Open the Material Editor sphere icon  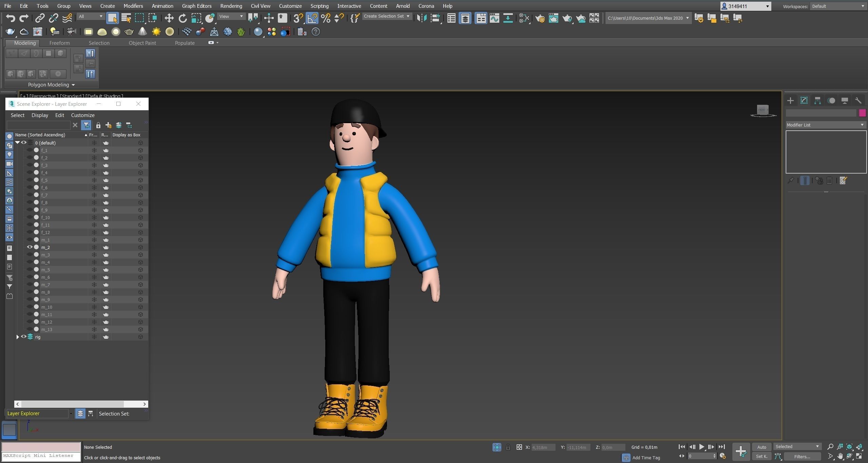click(x=258, y=32)
